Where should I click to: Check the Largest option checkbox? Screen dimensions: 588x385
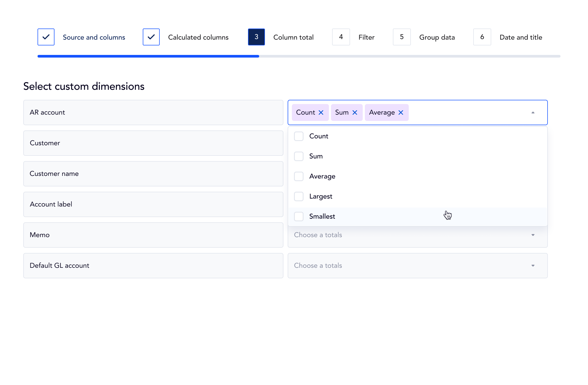click(299, 196)
